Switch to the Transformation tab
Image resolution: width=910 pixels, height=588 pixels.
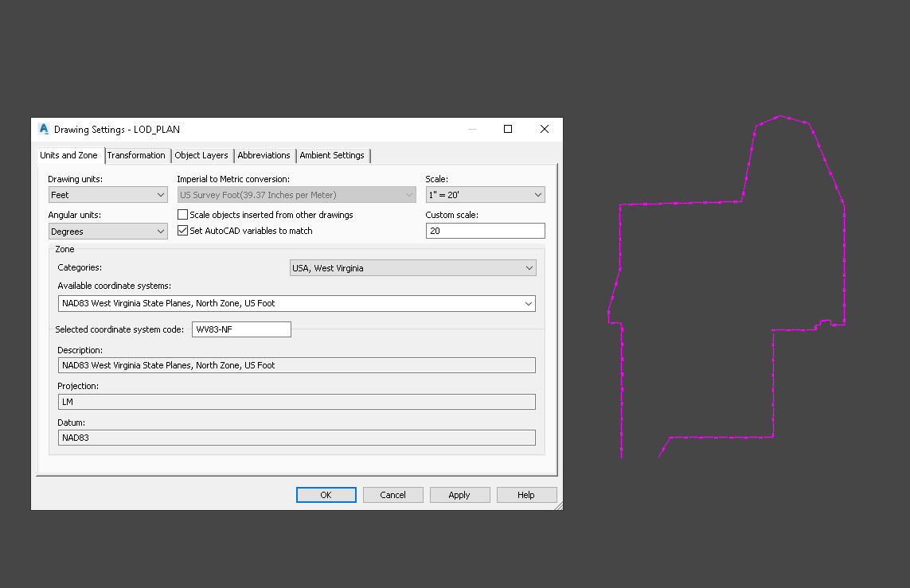(136, 155)
